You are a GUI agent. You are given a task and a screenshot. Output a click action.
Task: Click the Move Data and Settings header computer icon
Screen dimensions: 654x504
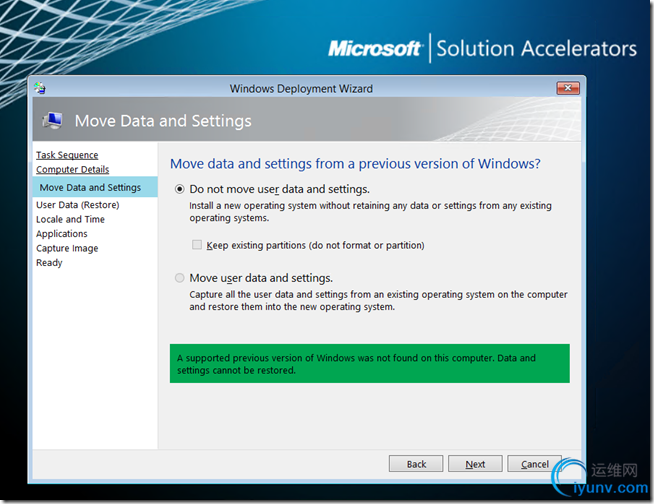pos(53,121)
